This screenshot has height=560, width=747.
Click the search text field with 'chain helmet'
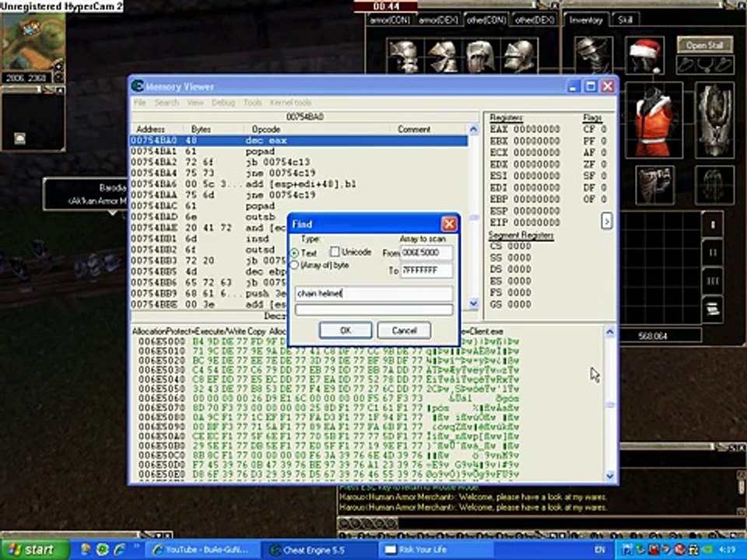(373, 293)
